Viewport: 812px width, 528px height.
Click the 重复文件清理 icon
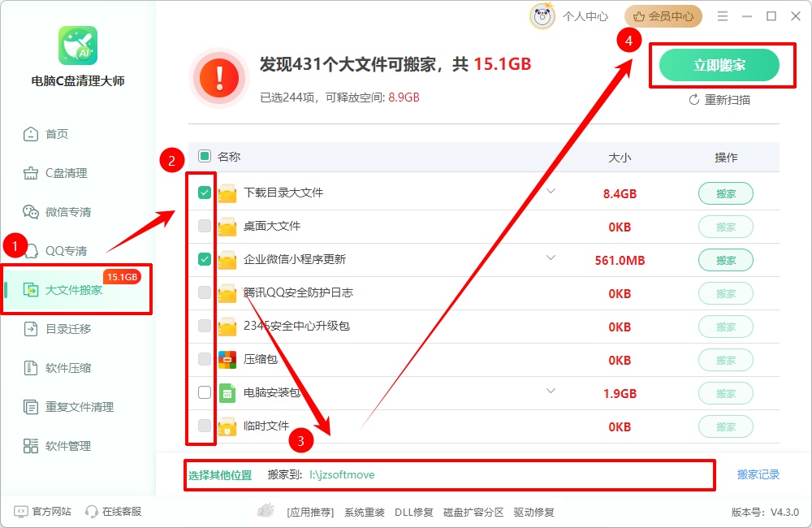(x=31, y=407)
